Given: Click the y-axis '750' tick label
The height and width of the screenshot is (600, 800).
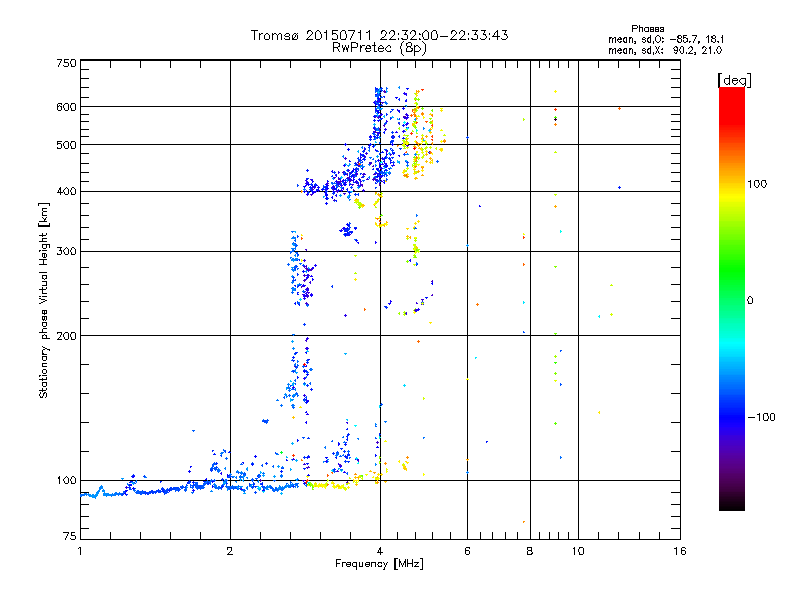Looking at the screenshot, I should pos(66,63).
